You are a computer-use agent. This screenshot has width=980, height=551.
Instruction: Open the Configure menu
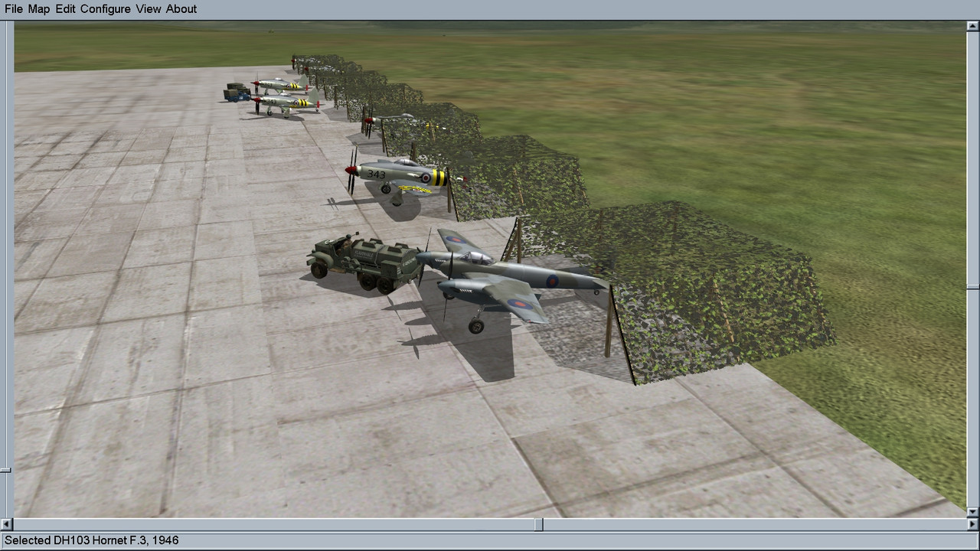point(105,9)
